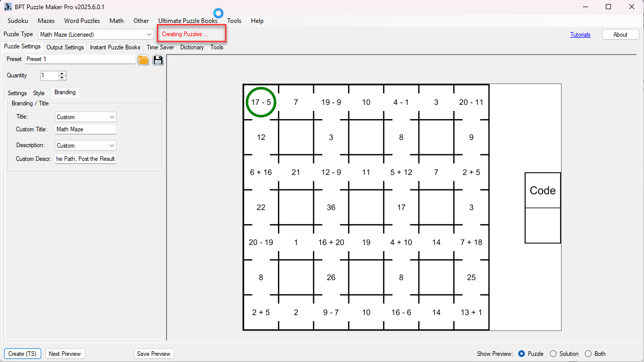Select the Solution preview radio button
This screenshot has height=362, width=644.
point(553,354)
